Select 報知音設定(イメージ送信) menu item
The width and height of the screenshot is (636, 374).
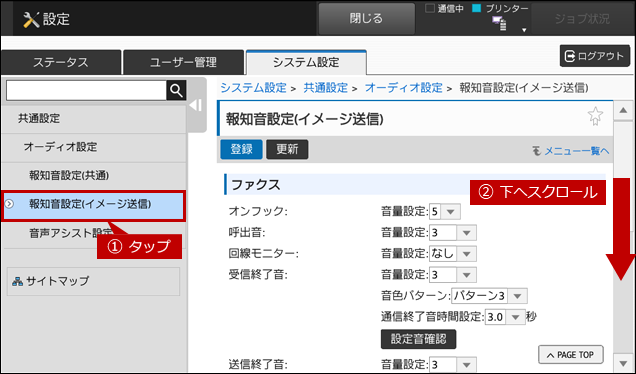tap(94, 204)
